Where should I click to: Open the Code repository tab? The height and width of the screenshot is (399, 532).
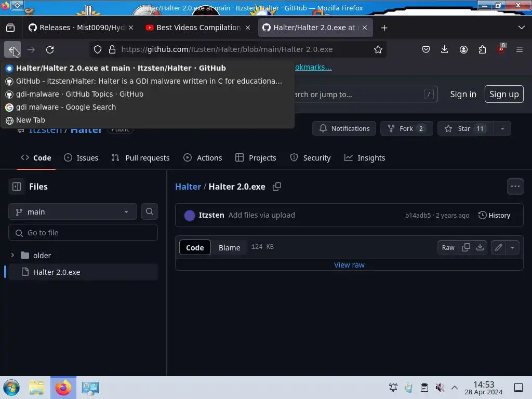click(36, 158)
